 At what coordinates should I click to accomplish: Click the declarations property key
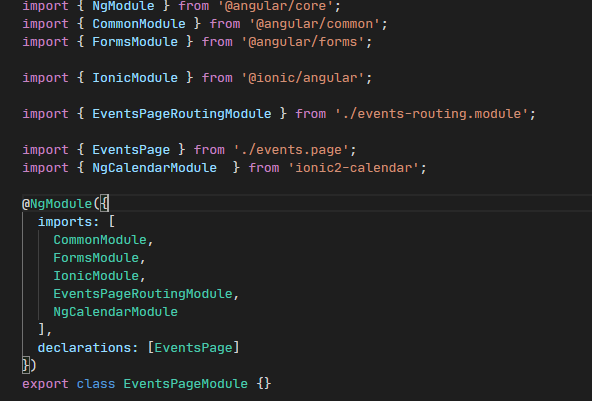(84, 348)
